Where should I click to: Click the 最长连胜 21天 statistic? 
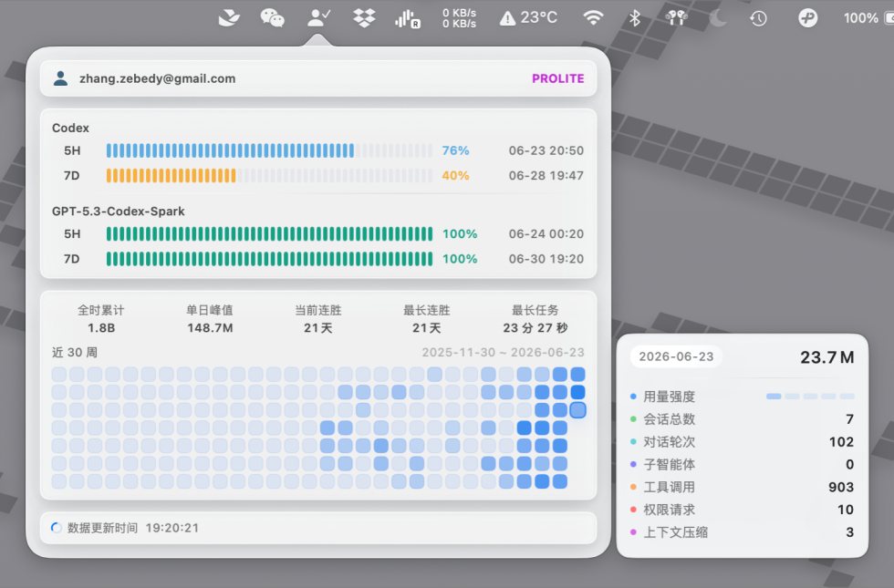427,318
